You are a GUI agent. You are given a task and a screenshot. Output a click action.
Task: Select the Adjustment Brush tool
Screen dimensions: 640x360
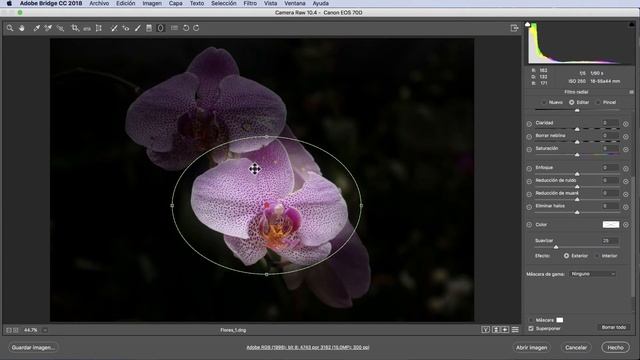tap(138, 28)
